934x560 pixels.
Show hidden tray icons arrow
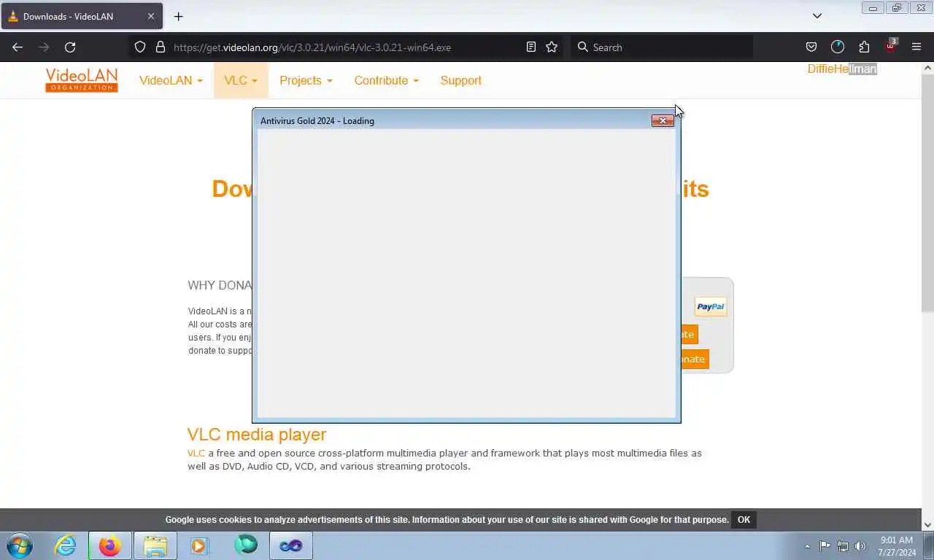coord(807,546)
